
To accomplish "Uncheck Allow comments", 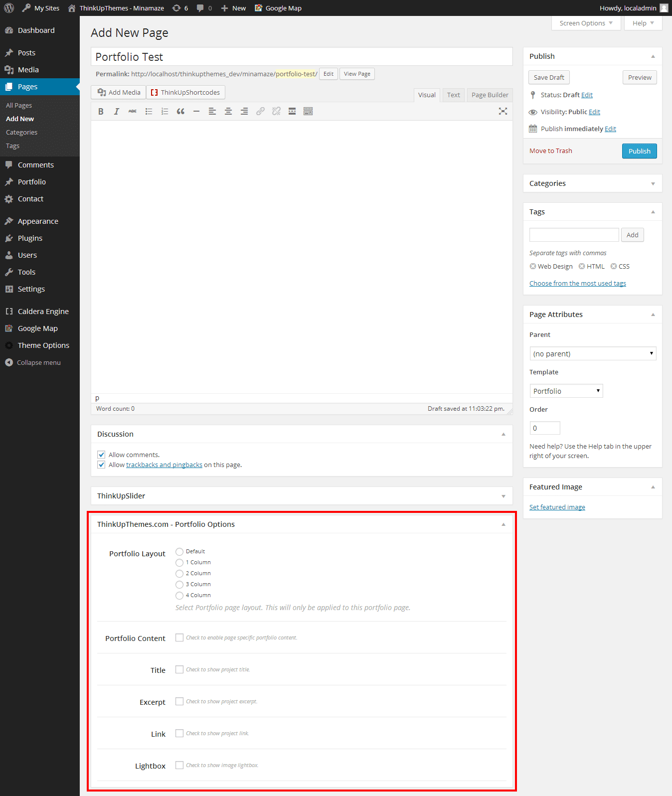I will pyautogui.click(x=101, y=455).
